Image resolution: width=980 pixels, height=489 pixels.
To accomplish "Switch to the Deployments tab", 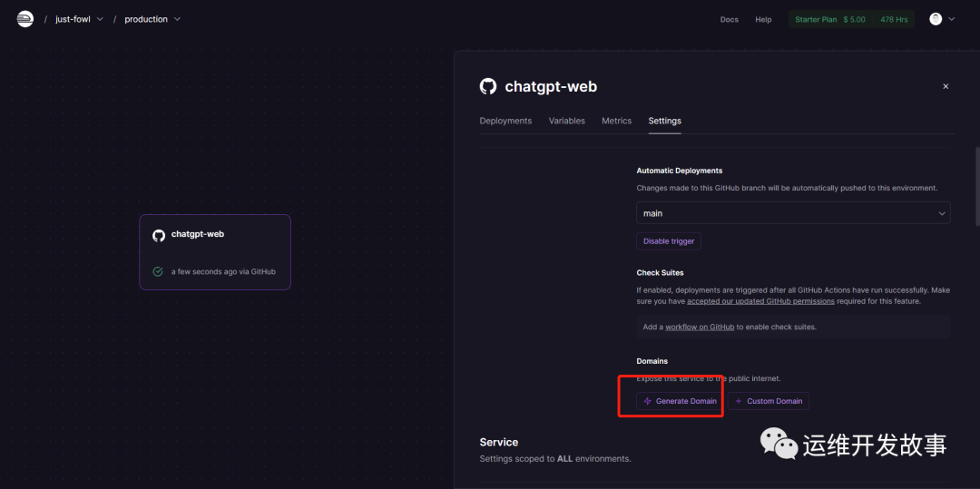I will tap(505, 121).
